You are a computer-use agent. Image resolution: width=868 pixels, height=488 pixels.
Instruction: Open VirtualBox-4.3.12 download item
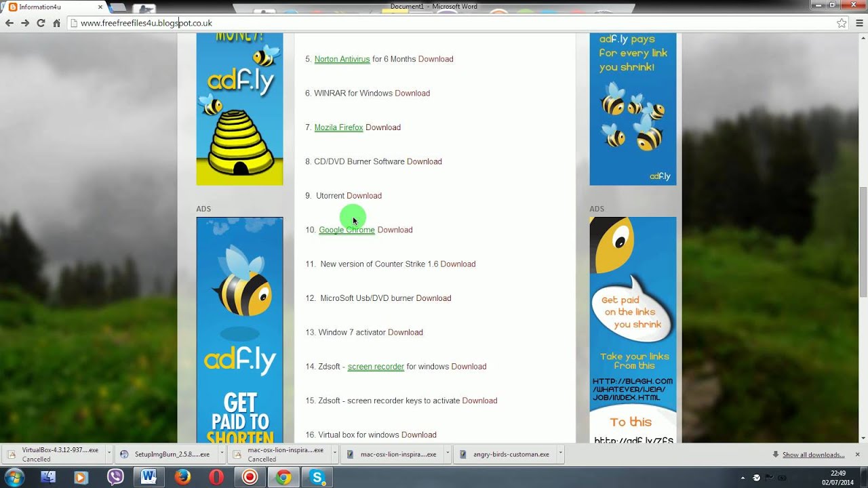(54, 454)
